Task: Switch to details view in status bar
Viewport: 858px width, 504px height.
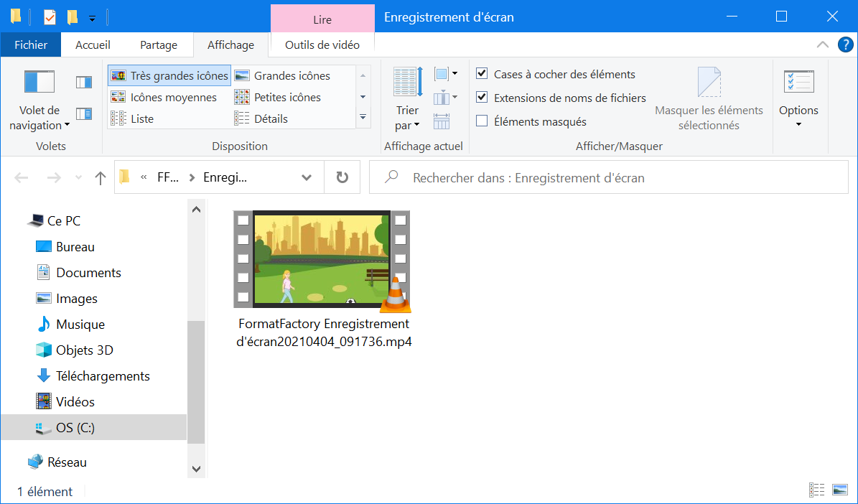Action: 816,490
